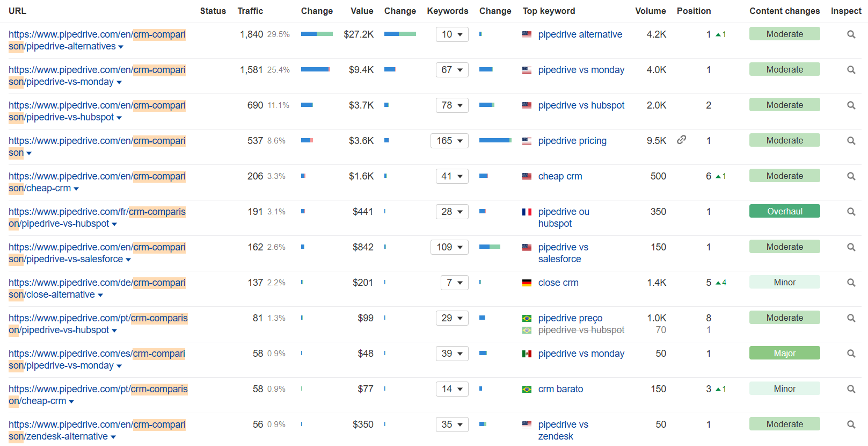
Task: Inspect the pipedrive-alternatives row with magnifier icon
Action: (x=851, y=34)
